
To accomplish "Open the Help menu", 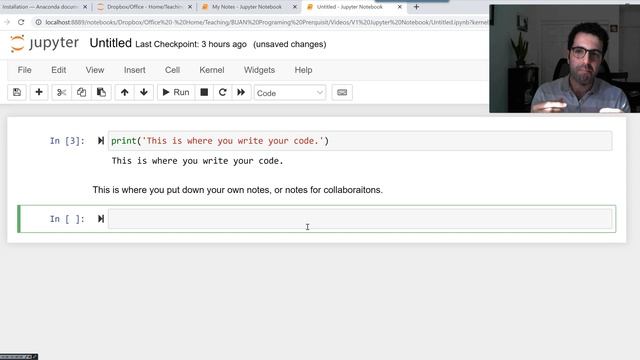I will click(303, 70).
